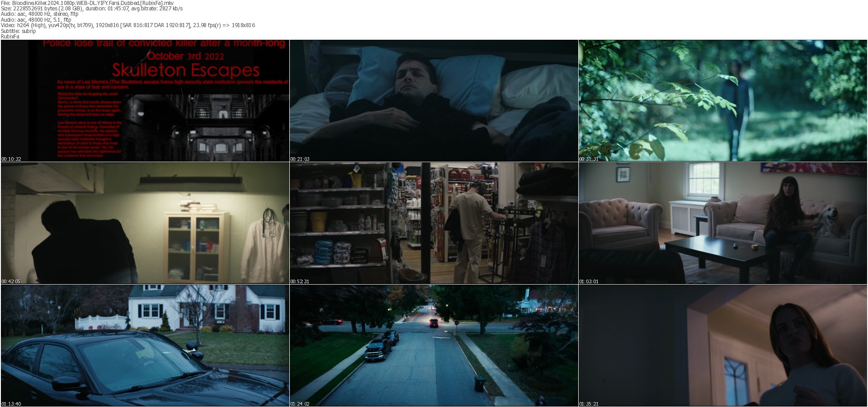Click the 00:10:32 timestamp
Screen dimensions: 868x407
point(11,159)
